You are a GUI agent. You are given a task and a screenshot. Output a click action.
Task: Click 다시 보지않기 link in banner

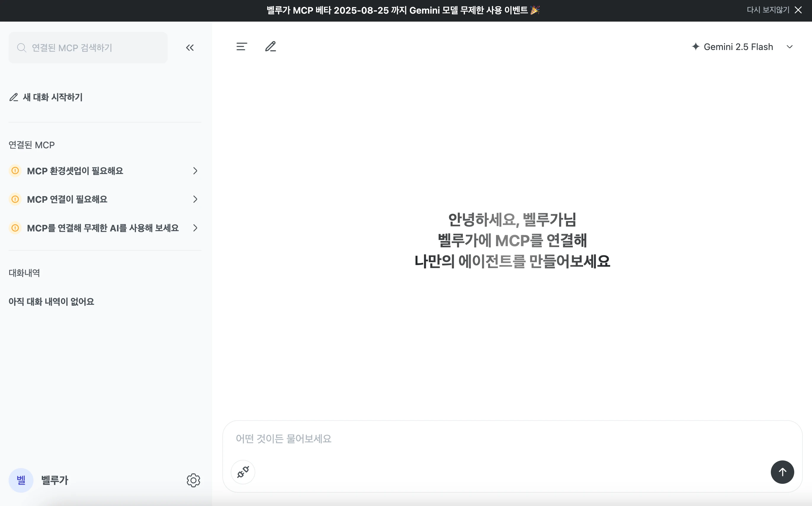(768, 10)
